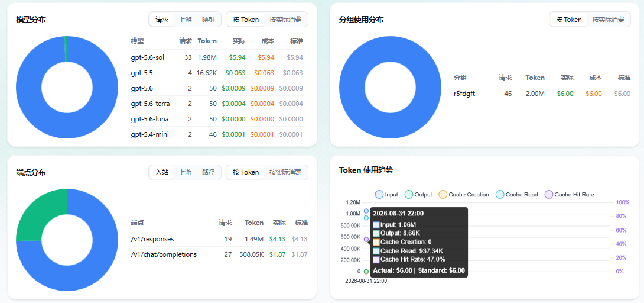
Task: Click $5.94 actual cost for gpt-5.6-sol
Action: (238, 57)
